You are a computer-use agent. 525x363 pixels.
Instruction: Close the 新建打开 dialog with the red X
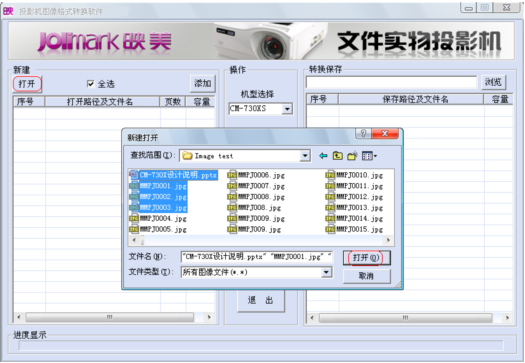tap(385, 133)
